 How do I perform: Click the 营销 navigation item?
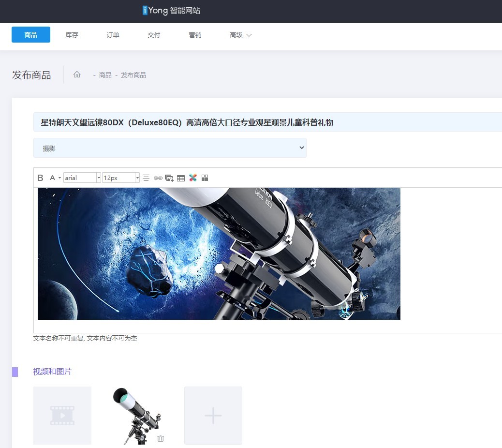195,35
